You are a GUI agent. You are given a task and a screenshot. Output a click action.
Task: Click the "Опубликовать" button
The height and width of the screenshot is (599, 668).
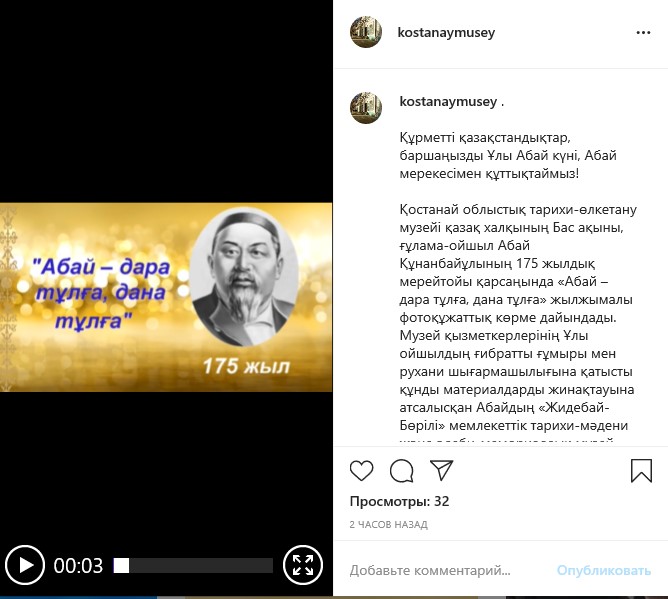click(604, 570)
